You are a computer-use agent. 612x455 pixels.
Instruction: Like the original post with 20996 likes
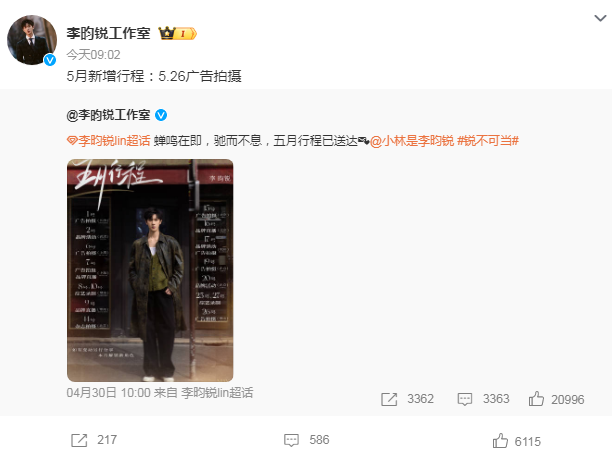pos(536,399)
